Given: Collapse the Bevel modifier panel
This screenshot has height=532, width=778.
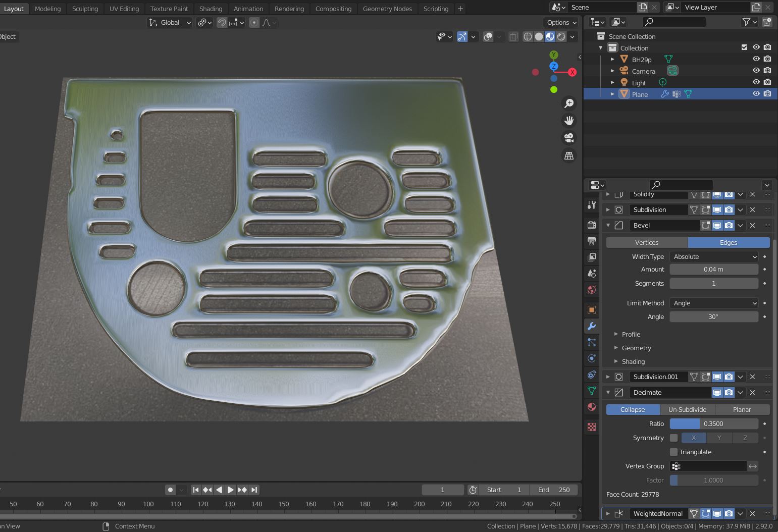Looking at the screenshot, I should (x=608, y=225).
